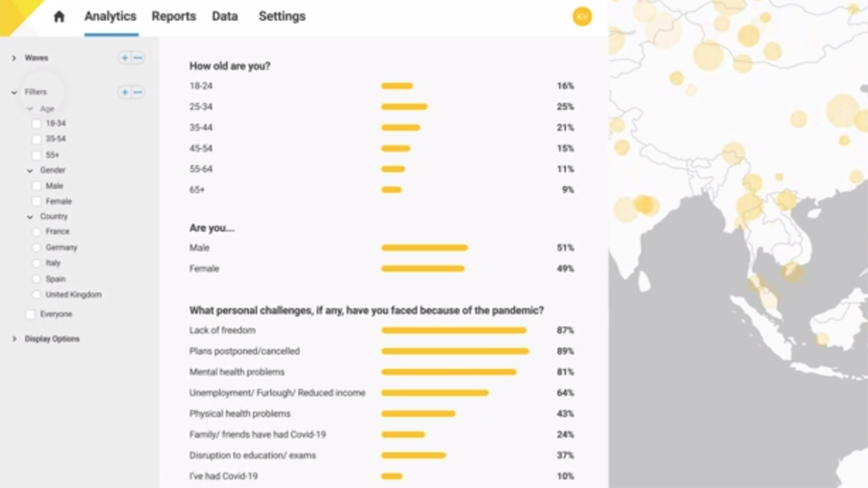Open the Settings tab
The image size is (868, 488).
coord(282,16)
